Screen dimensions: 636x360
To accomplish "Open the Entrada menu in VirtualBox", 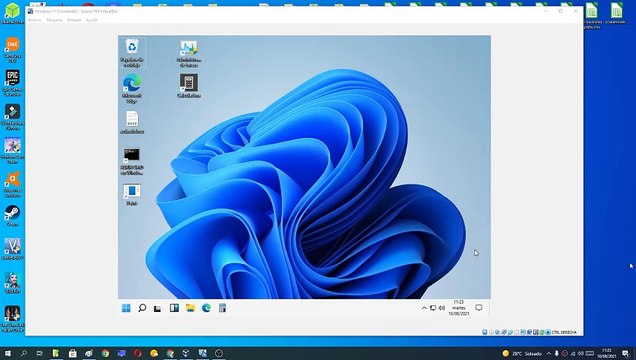I will point(74,20).
